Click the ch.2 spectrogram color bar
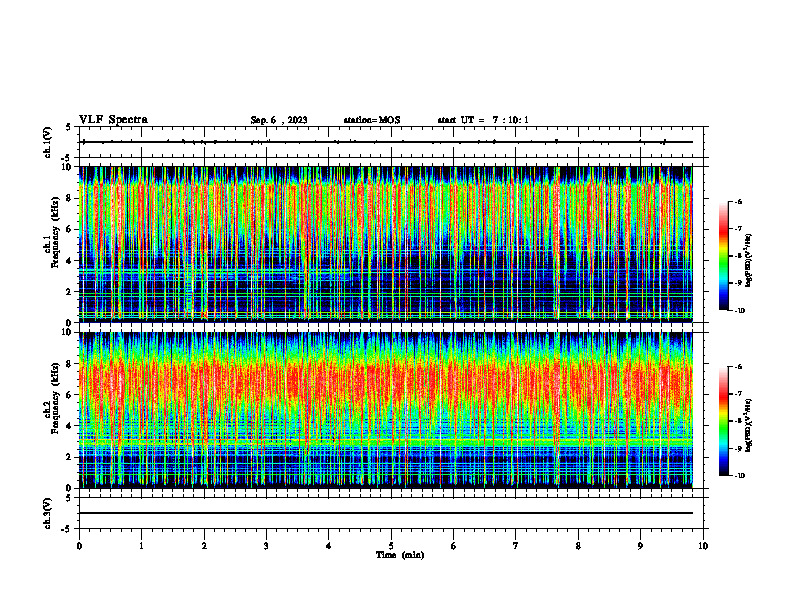The width and height of the screenshot is (792, 612). pos(723,421)
